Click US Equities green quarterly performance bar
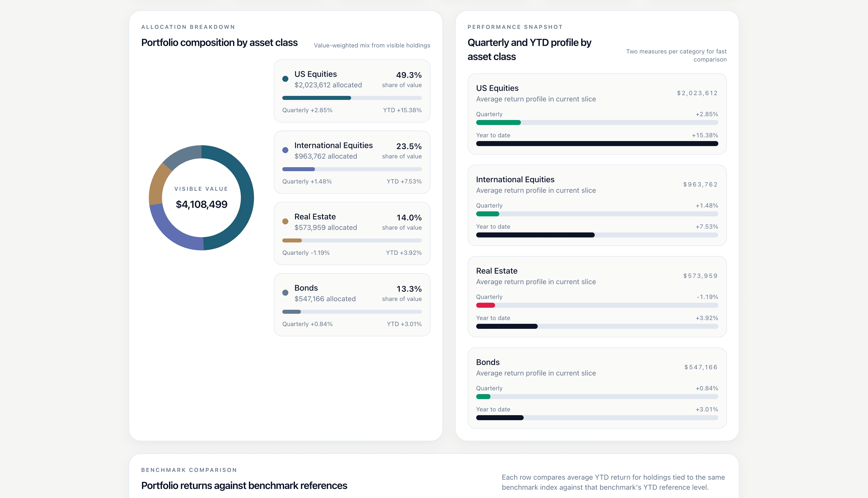Image resolution: width=868 pixels, height=498 pixels. [x=498, y=122]
